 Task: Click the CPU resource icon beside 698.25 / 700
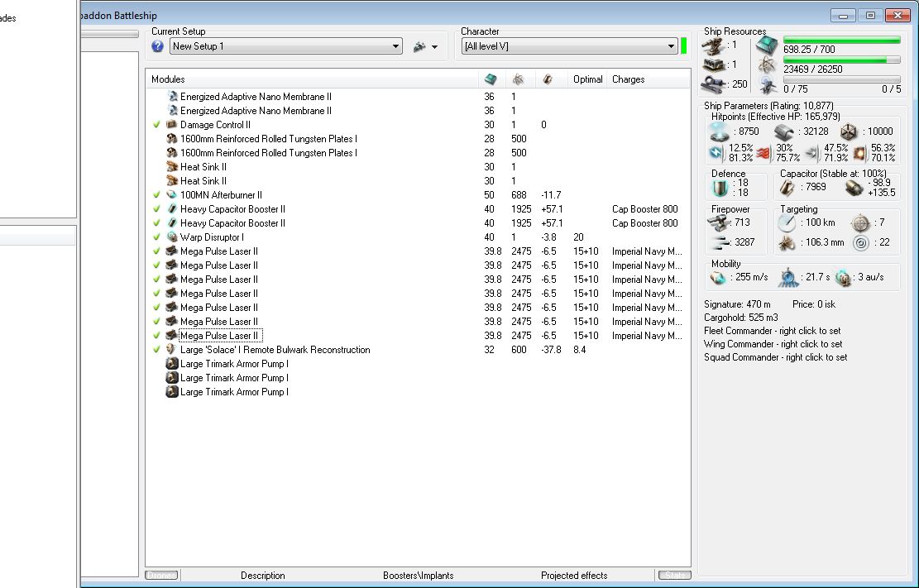pos(766,45)
